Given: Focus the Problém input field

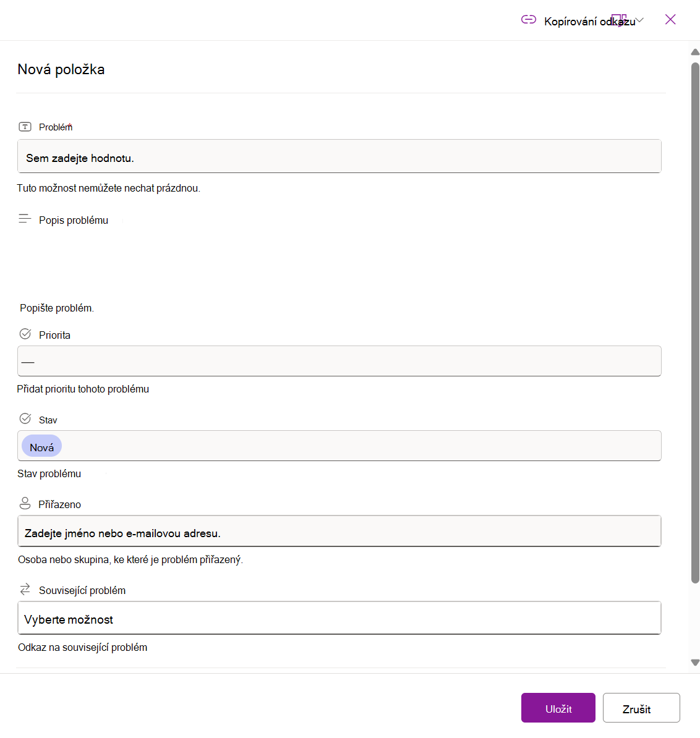Looking at the screenshot, I should 339,156.
